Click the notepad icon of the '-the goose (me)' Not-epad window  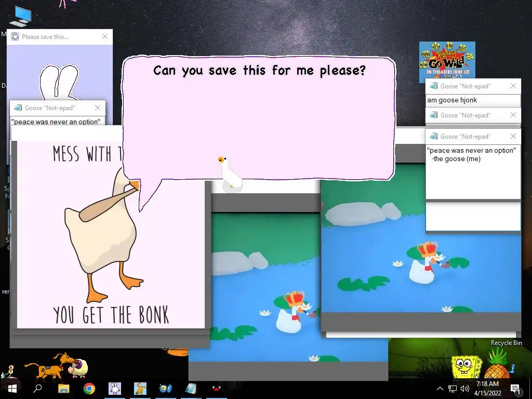[x=433, y=137]
